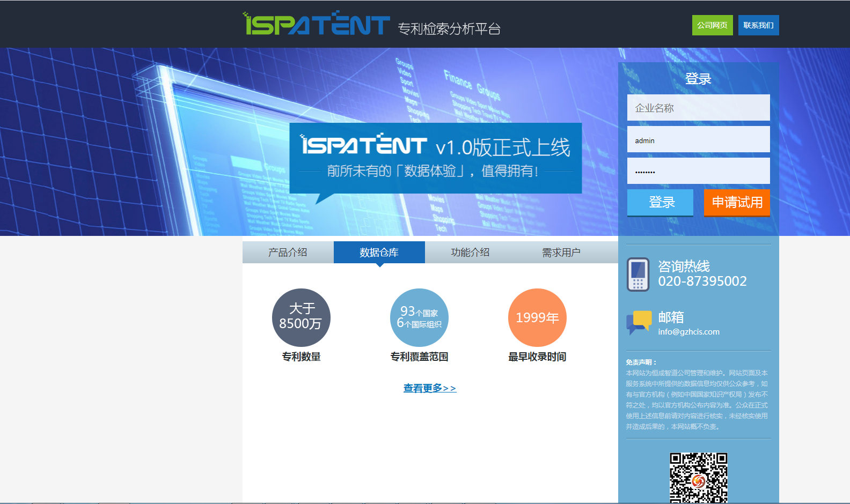Viewport: 850px width, 504px height.
Task: Click the password field with dots
Action: point(698,171)
